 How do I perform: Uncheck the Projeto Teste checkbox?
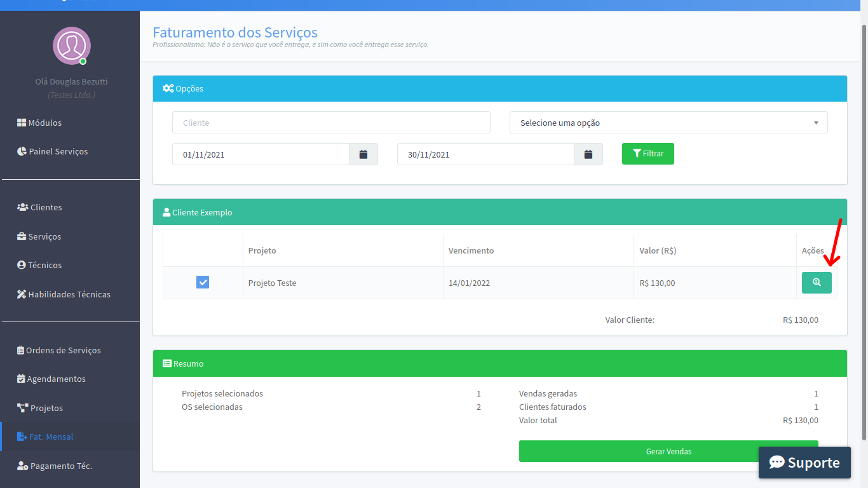pos(203,282)
